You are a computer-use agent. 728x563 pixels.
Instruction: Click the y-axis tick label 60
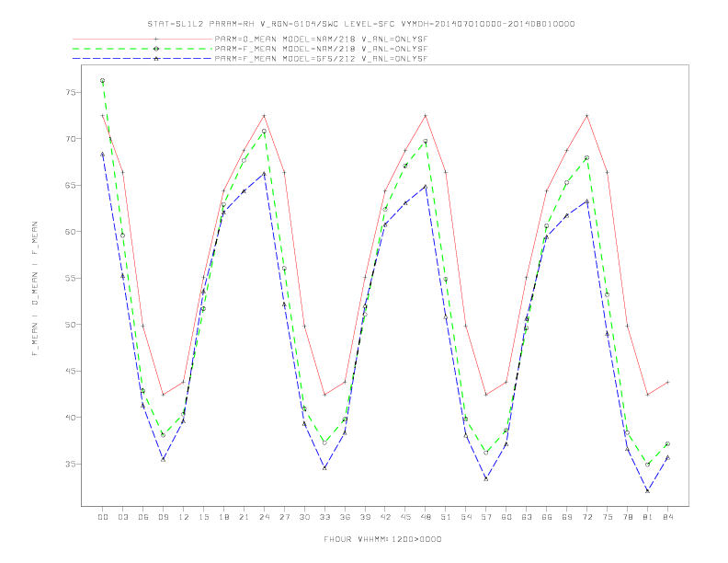(71, 232)
